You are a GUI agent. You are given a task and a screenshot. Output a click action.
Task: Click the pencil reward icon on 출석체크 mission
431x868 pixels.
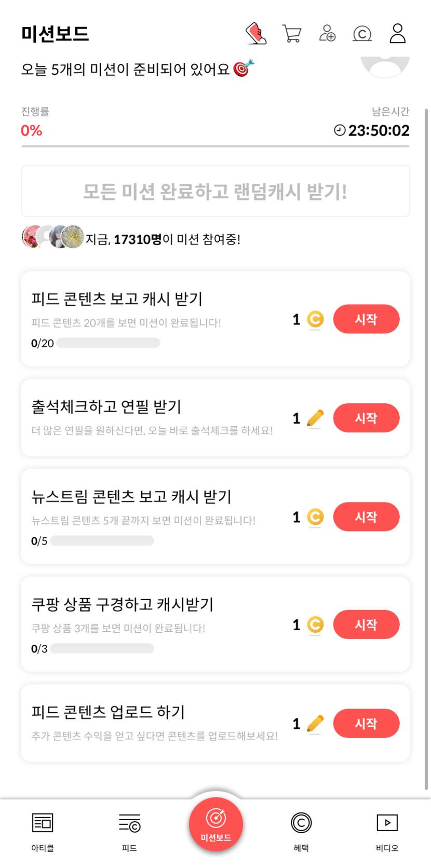pyautogui.click(x=315, y=418)
